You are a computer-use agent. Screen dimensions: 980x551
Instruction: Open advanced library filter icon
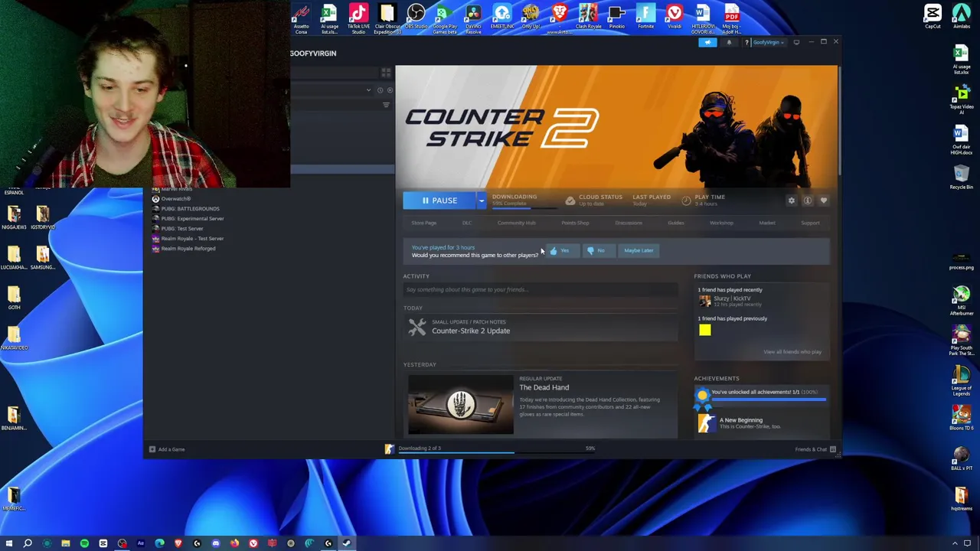point(386,105)
